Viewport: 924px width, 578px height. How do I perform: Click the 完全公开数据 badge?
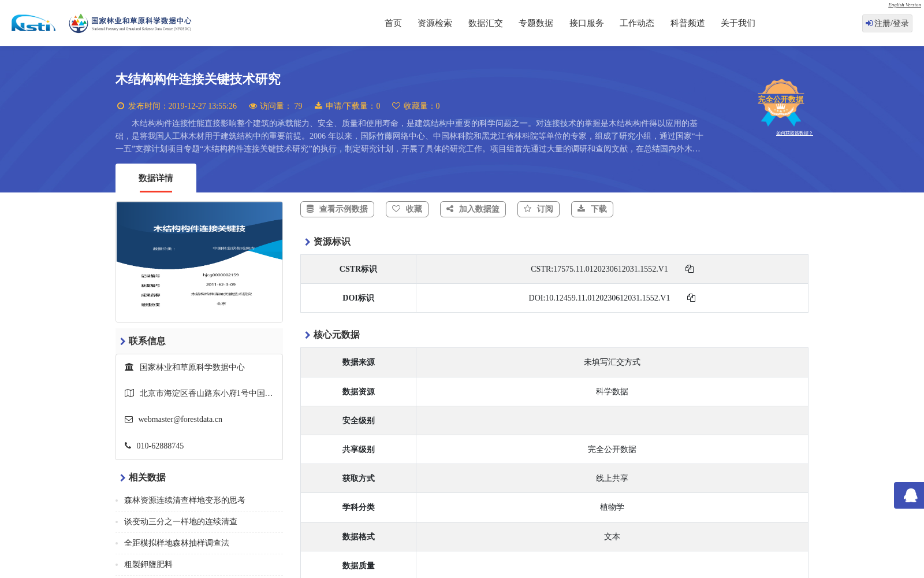[x=781, y=102]
